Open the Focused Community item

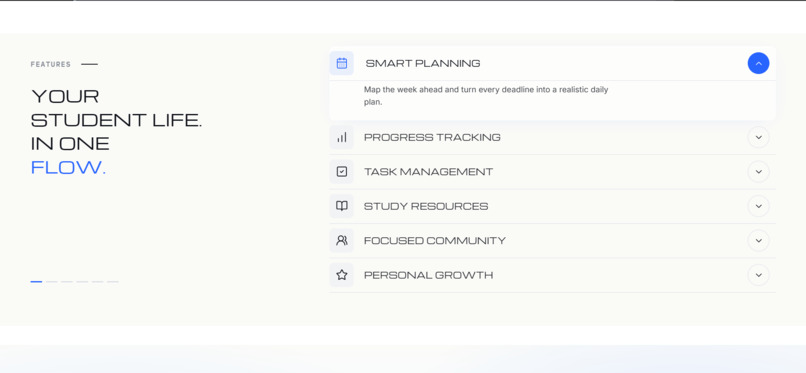(552, 240)
